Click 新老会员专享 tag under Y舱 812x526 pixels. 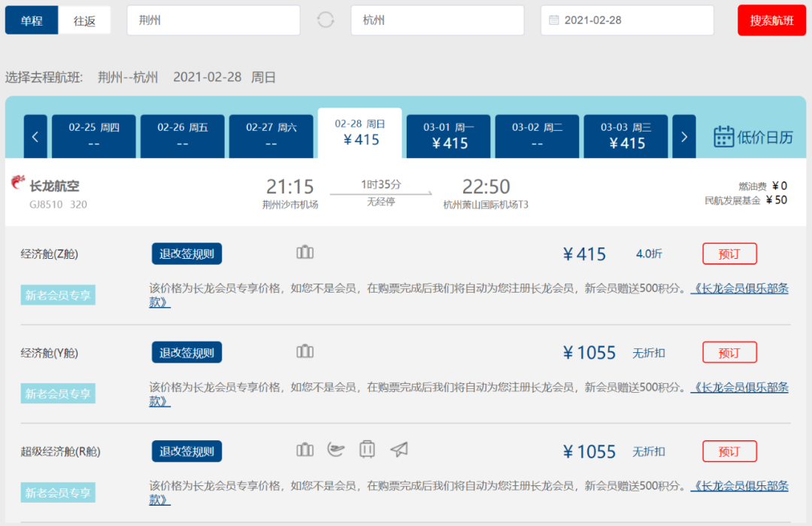pyautogui.click(x=58, y=394)
